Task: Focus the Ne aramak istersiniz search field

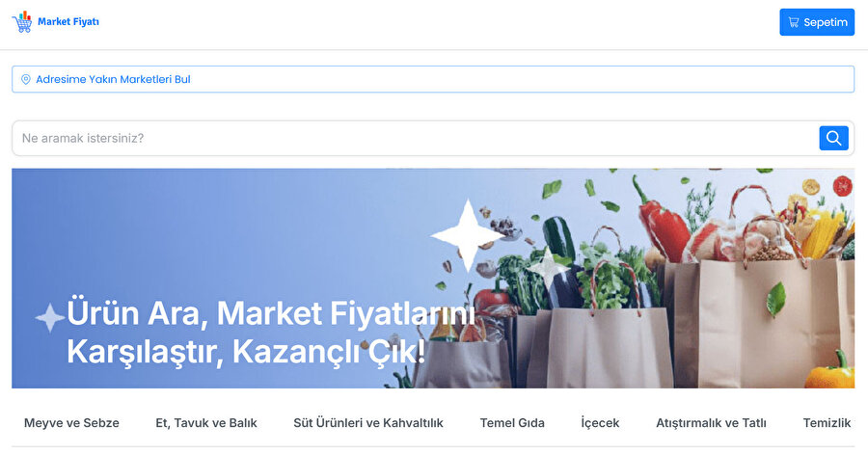Action: 415,138
